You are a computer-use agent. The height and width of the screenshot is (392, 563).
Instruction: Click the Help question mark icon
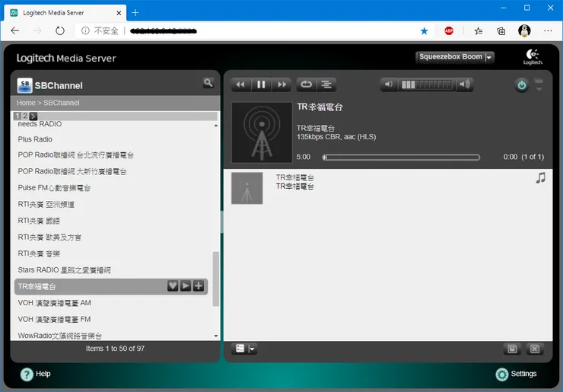tap(27, 374)
